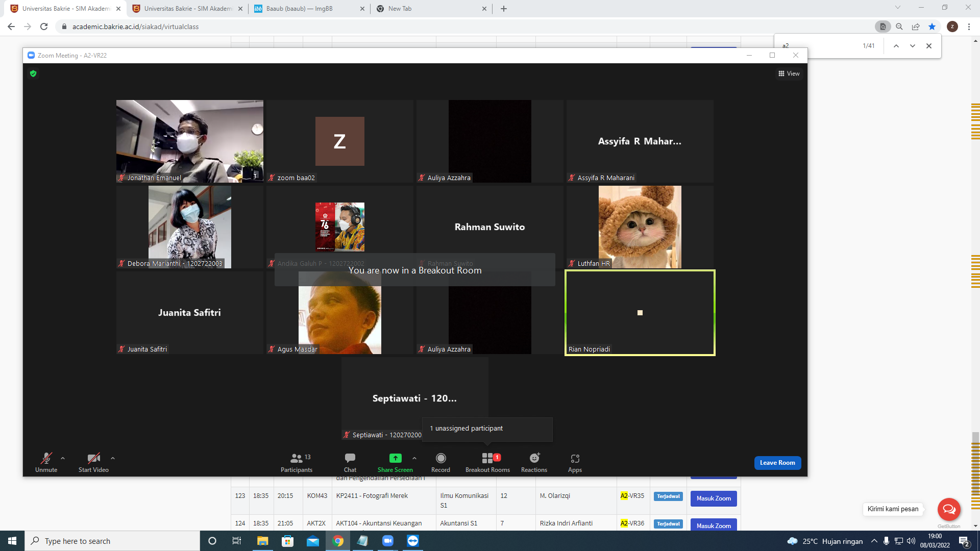Open the Reactions menu
980x551 pixels.
pos(534,462)
